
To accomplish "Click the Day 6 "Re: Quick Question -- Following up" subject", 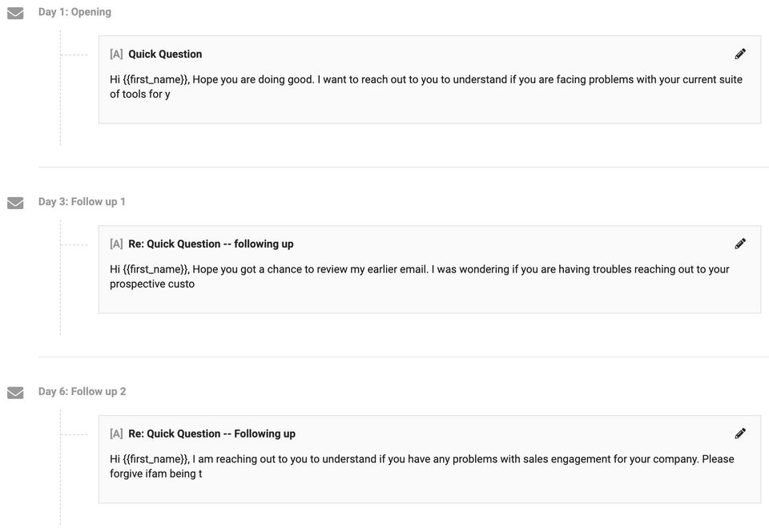I will [211, 434].
